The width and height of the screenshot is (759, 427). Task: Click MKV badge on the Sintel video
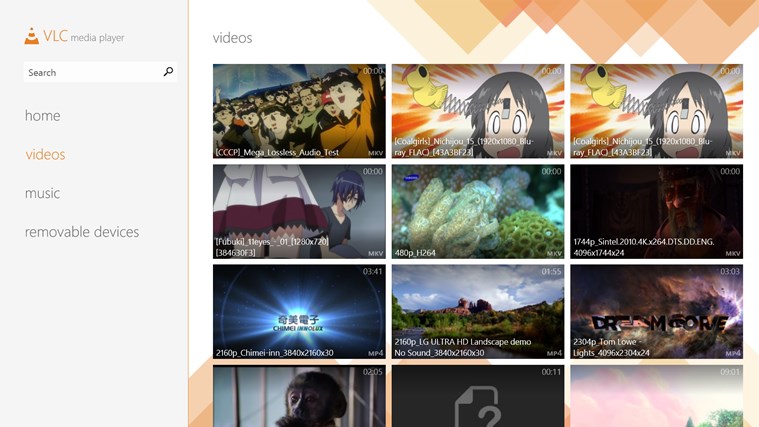pos(733,253)
